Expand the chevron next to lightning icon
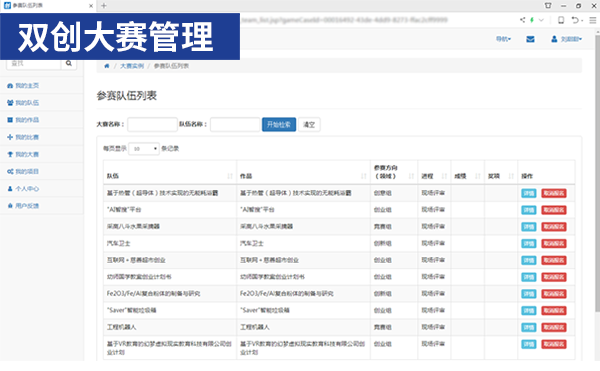This screenshot has height=371, width=600. [x=541, y=20]
